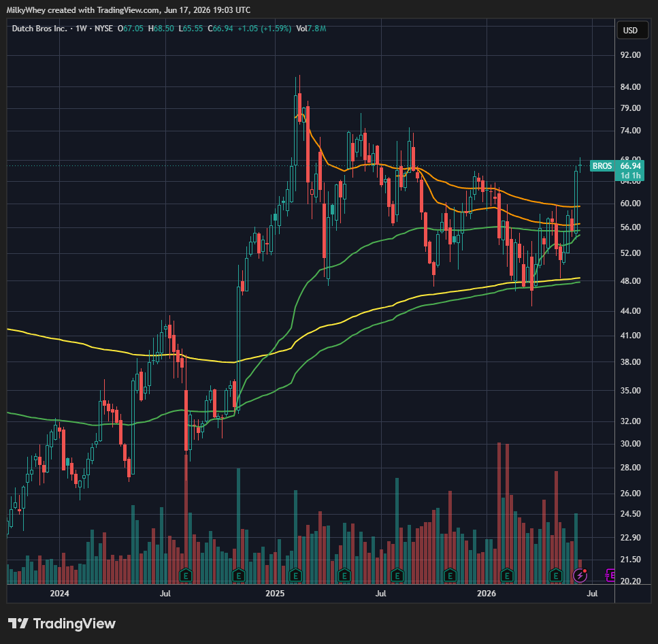
Task: Click the 21.50 price axis label
Action: pyautogui.click(x=630, y=559)
